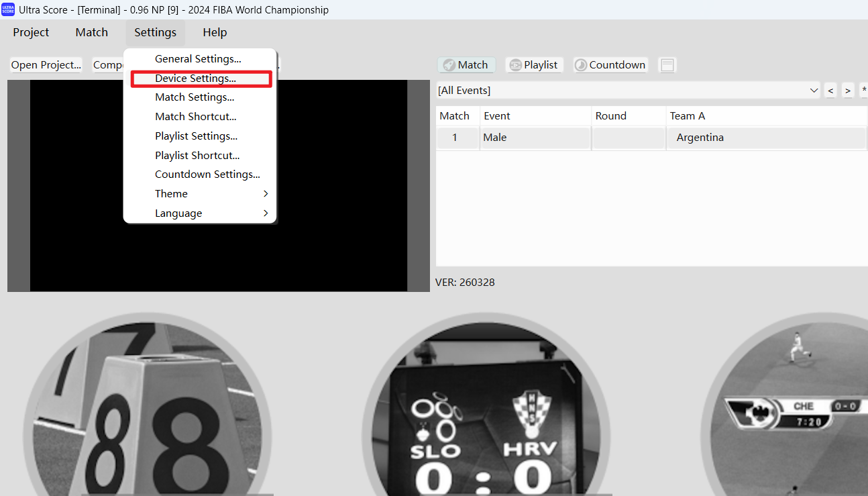Click the Male event cell
Viewport: 868px width, 496px height.
[535, 138]
